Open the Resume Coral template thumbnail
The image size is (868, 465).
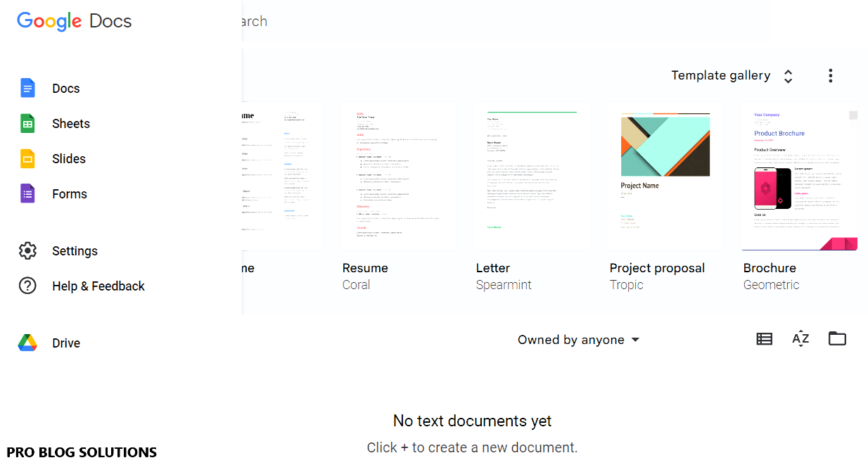click(x=398, y=176)
